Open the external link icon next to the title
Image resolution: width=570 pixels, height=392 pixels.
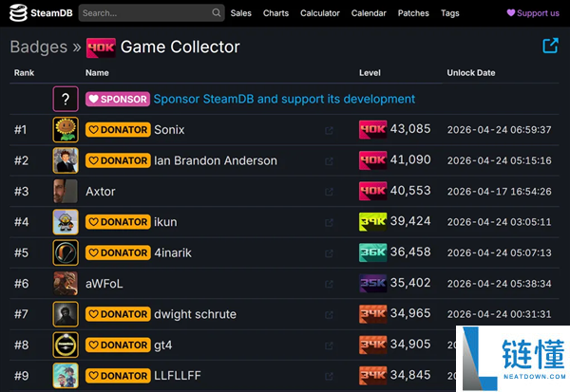tap(550, 46)
